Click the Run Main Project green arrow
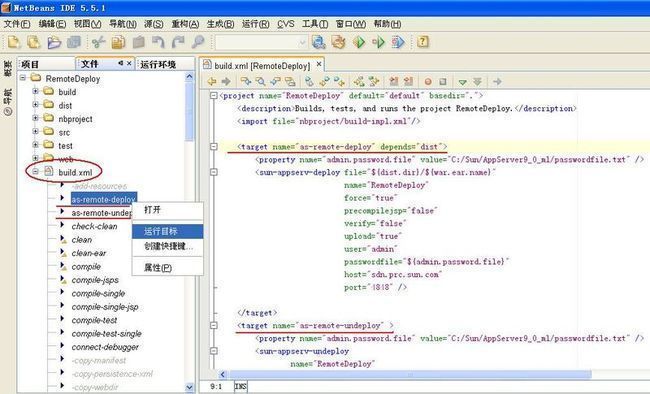 [359, 42]
